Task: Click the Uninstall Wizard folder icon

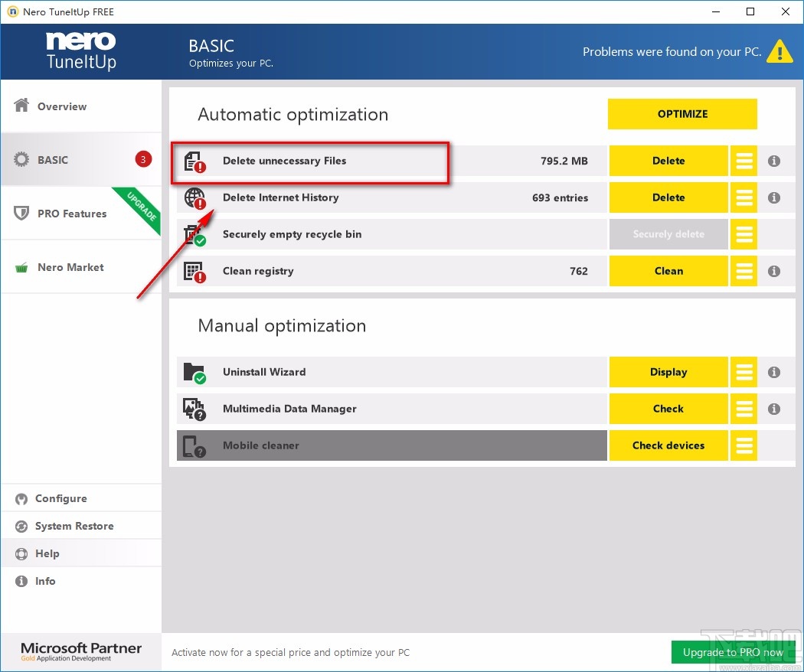Action: click(x=194, y=374)
